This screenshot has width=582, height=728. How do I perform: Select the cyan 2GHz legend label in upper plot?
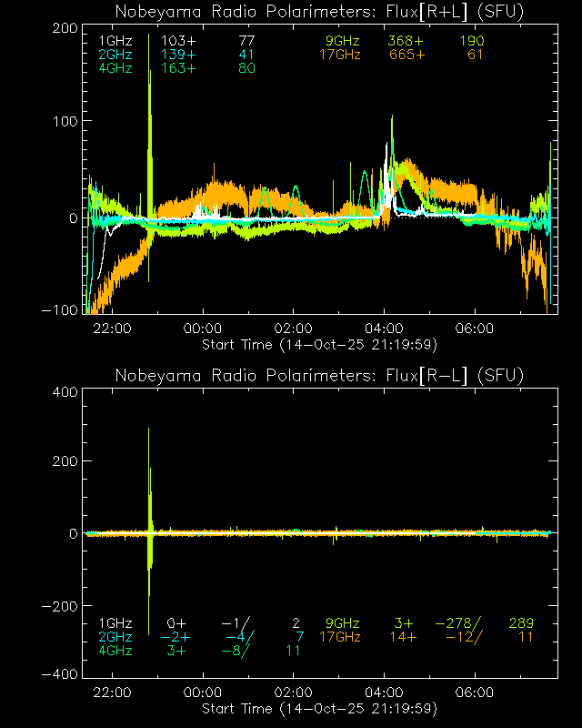(115, 55)
